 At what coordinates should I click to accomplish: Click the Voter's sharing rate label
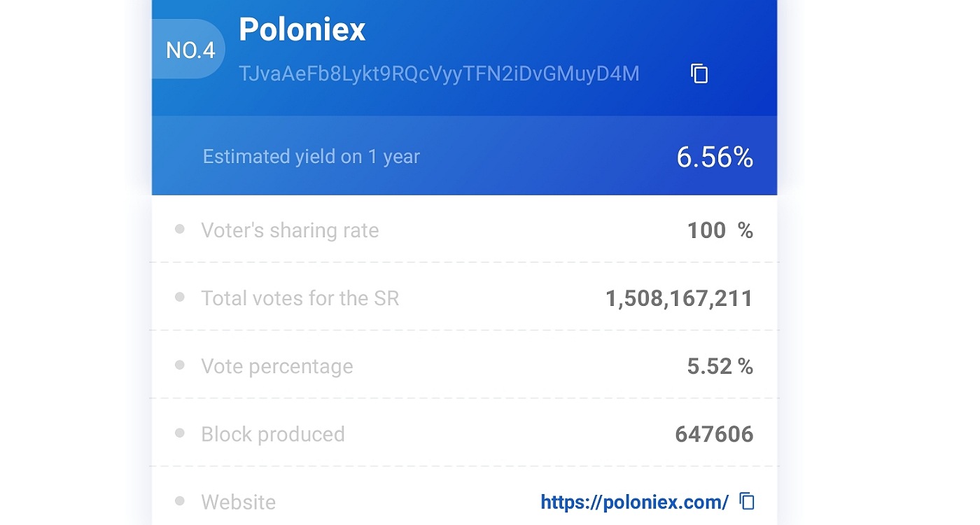point(290,230)
